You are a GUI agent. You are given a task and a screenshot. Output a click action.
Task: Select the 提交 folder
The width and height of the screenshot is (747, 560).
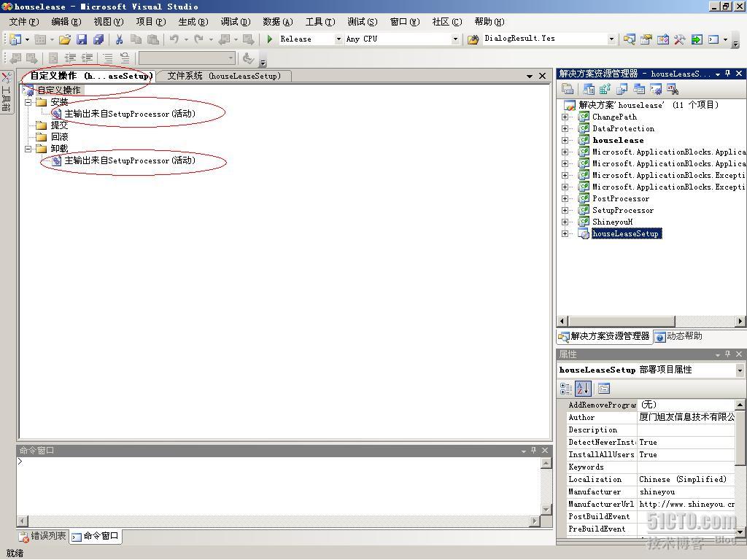[x=59, y=125]
